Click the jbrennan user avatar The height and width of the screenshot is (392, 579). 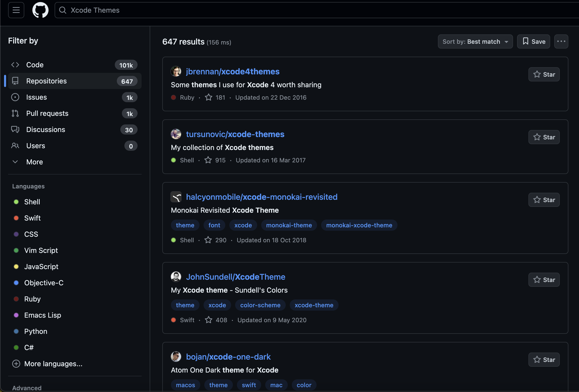[176, 71]
